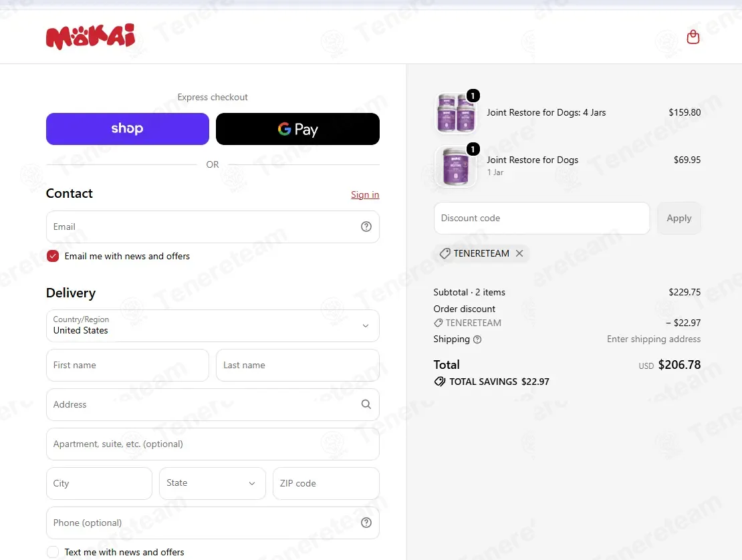Click the Total Savings tag icon
Viewport: 742px width, 560px height.
pos(440,382)
